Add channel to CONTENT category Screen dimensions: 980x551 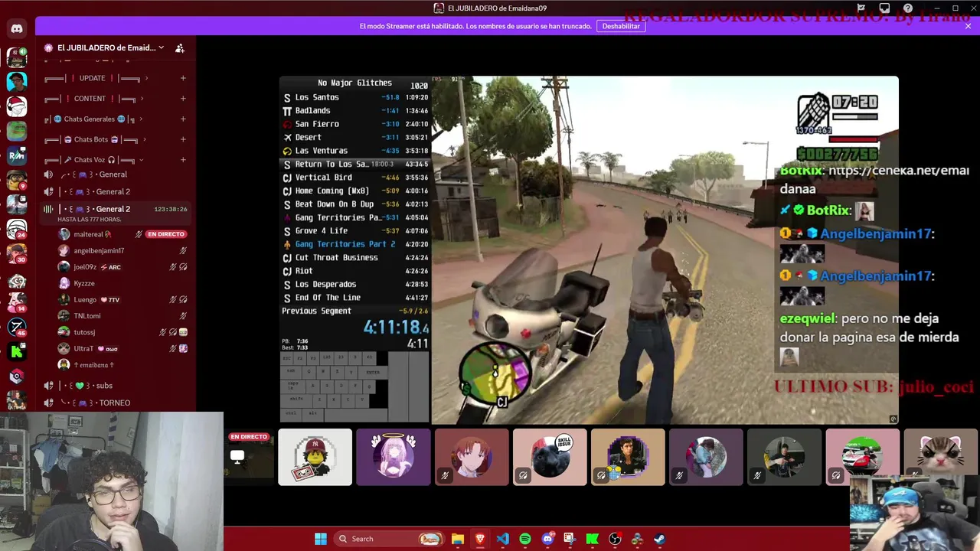pyautogui.click(x=183, y=99)
